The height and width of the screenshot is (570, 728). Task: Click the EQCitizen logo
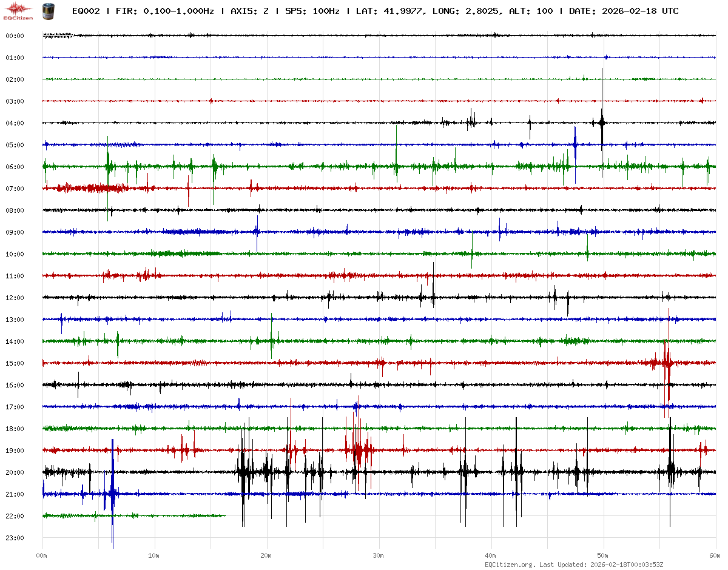click(18, 10)
